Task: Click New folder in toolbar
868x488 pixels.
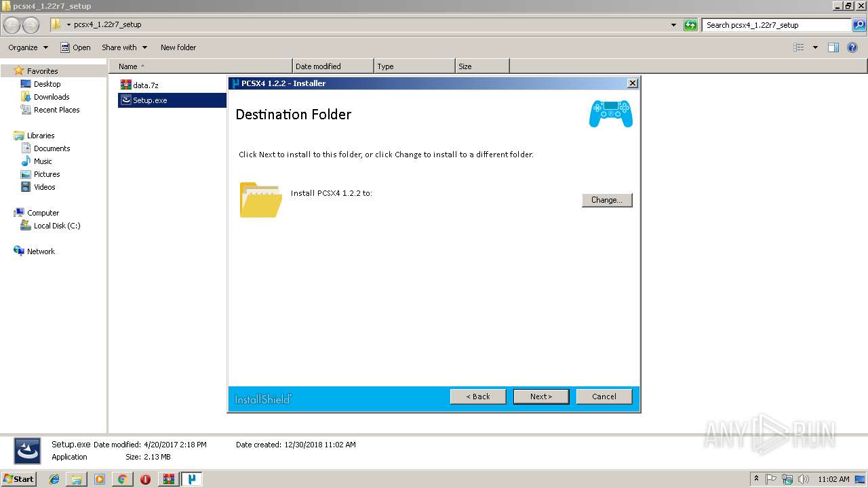Action: 178,47
